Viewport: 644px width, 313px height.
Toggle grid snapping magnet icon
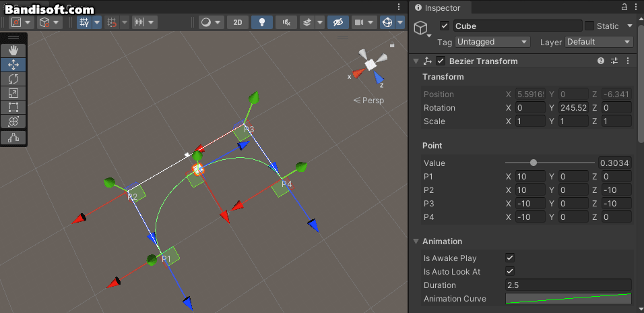pyautogui.click(x=111, y=22)
